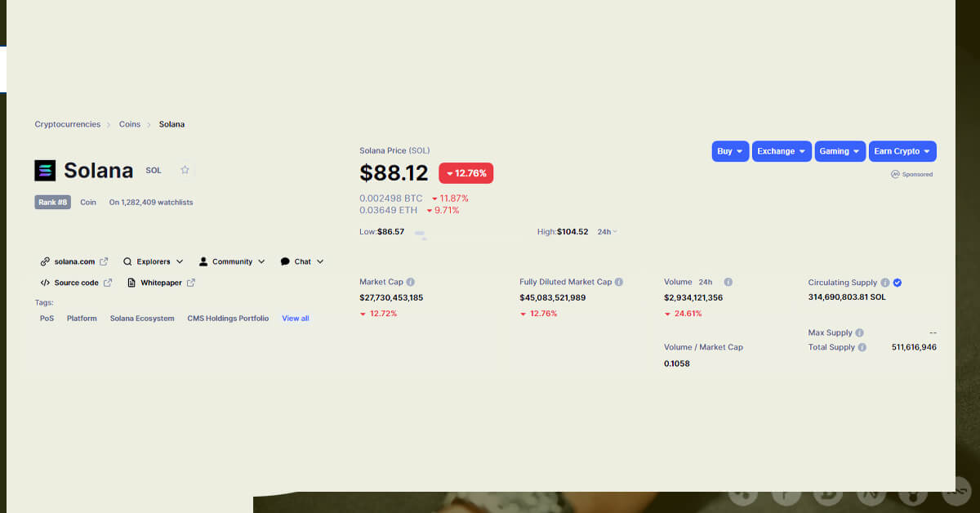This screenshot has width=980, height=513.
Task: Click the info icon beside Volume 24h
Action: tap(728, 282)
